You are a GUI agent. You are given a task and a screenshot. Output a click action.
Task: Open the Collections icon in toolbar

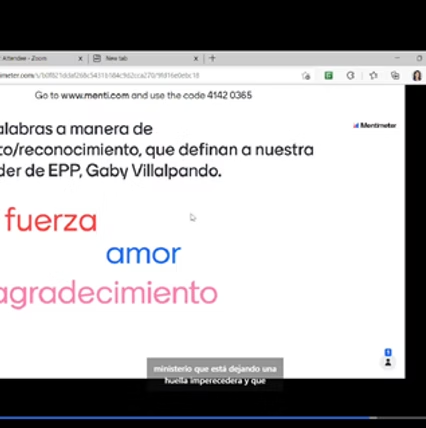point(395,75)
